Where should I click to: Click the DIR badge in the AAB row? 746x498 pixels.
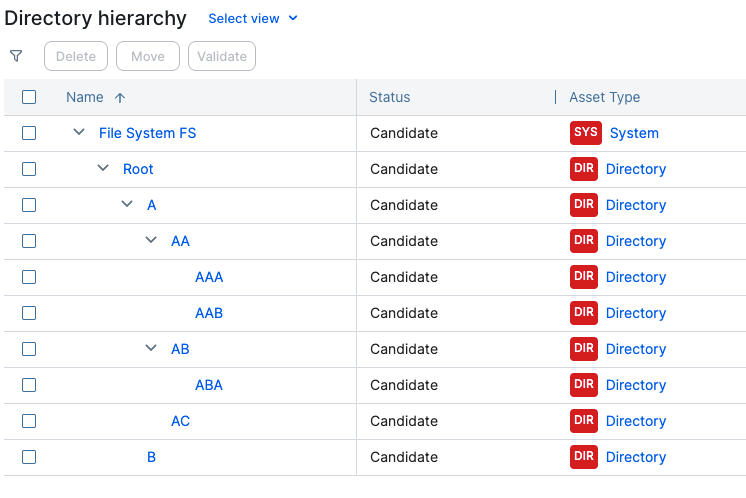point(584,313)
